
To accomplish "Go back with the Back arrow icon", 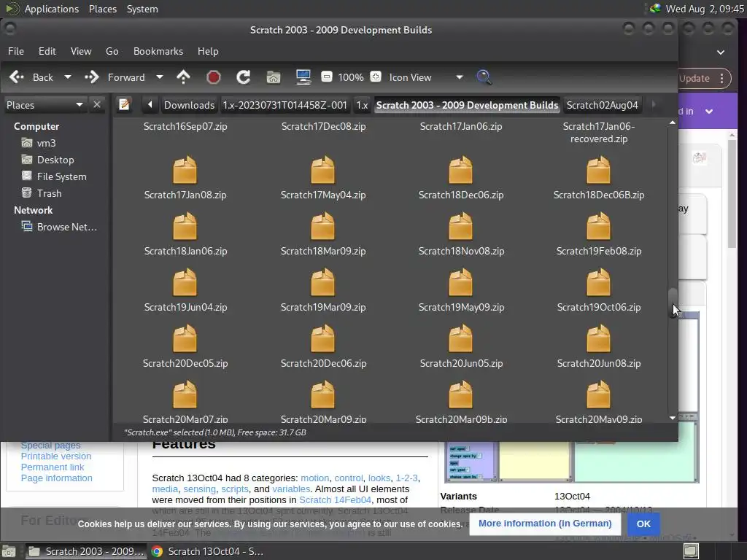I will click(17, 77).
